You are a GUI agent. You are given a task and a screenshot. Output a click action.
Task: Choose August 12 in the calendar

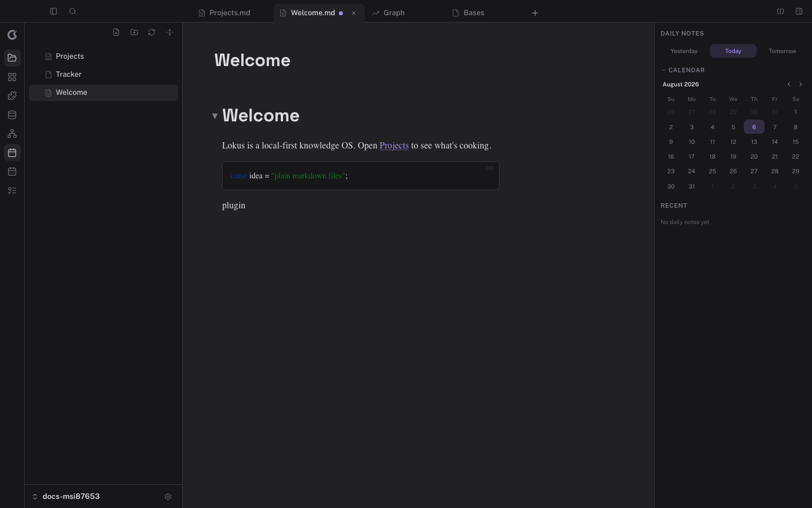click(x=733, y=142)
